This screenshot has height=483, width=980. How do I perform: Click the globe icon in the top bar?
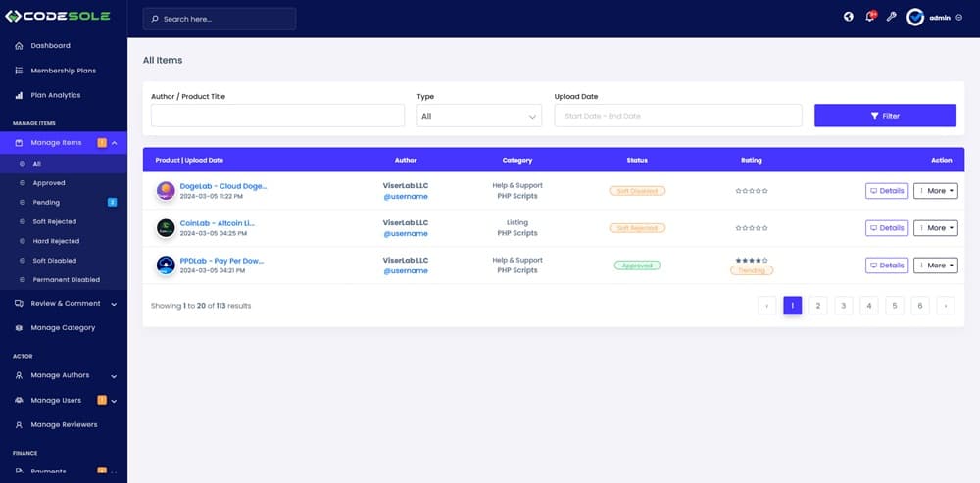(849, 18)
